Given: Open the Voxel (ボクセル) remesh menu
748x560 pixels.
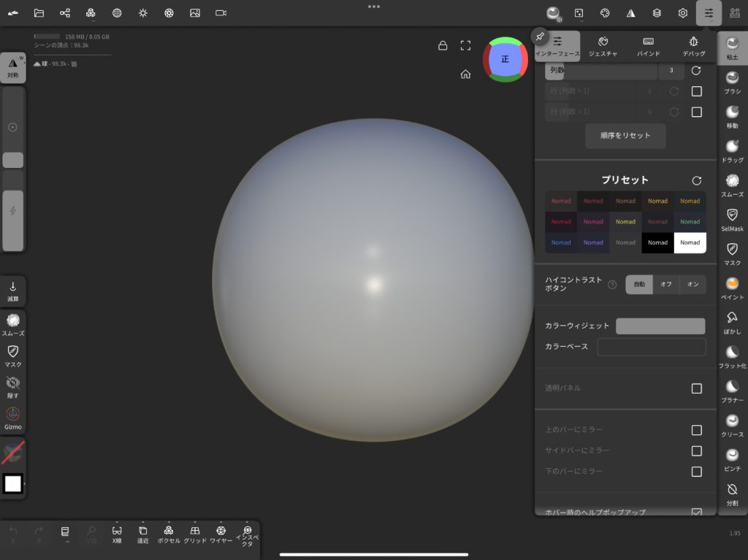Looking at the screenshot, I should 169,534.
